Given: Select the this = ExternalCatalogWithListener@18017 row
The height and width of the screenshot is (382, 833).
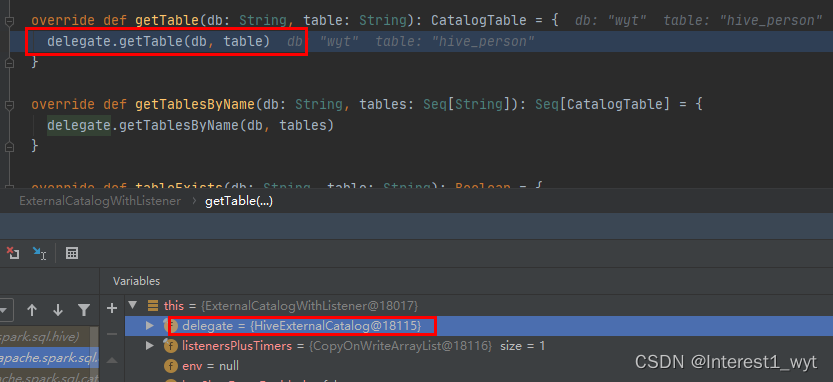Looking at the screenshot, I should pos(479,305).
